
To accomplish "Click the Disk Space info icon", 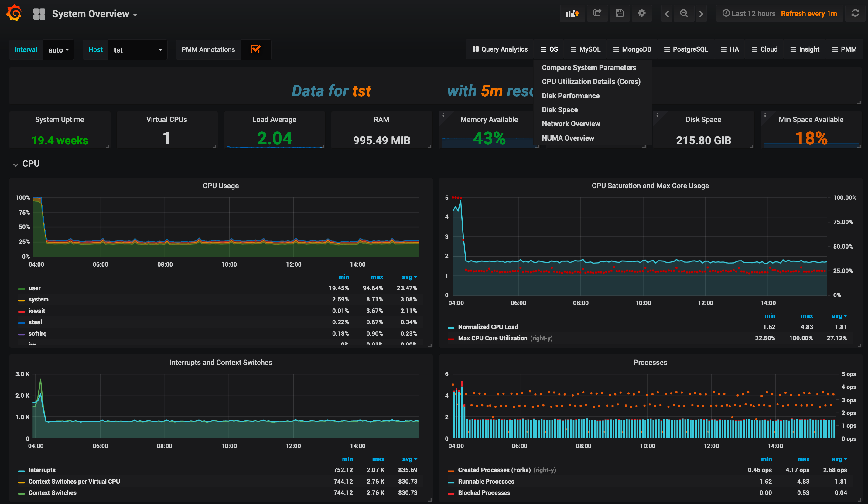I will tap(657, 116).
